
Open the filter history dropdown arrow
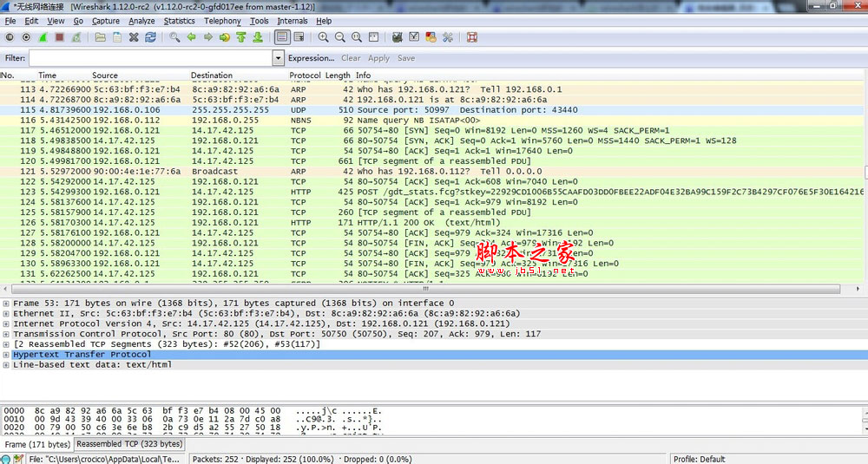tap(279, 58)
